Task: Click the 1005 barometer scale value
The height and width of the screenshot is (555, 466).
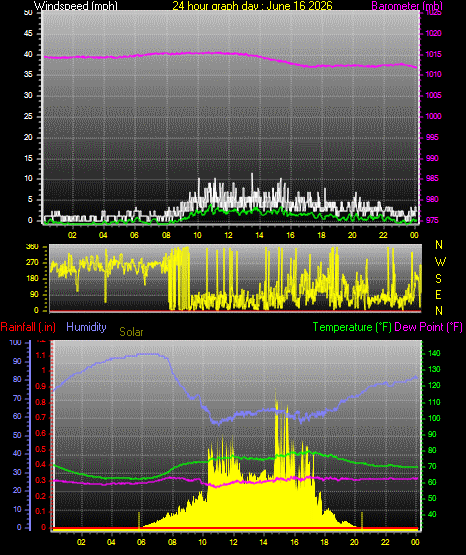Action: point(433,96)
